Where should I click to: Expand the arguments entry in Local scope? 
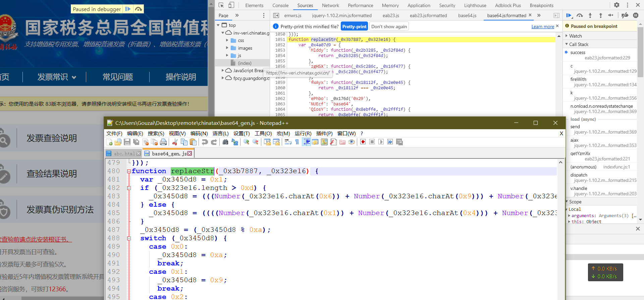point(569,216)
